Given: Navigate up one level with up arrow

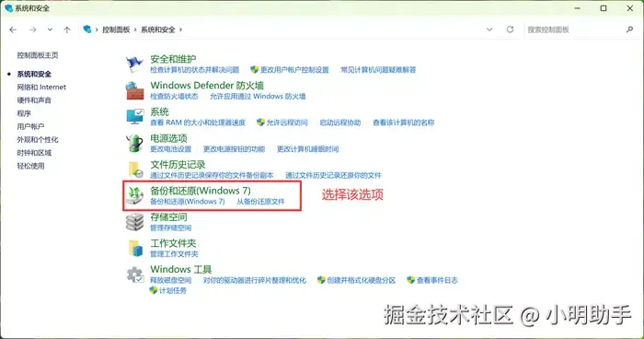Looking at the screenshot, I should point(67,29).
